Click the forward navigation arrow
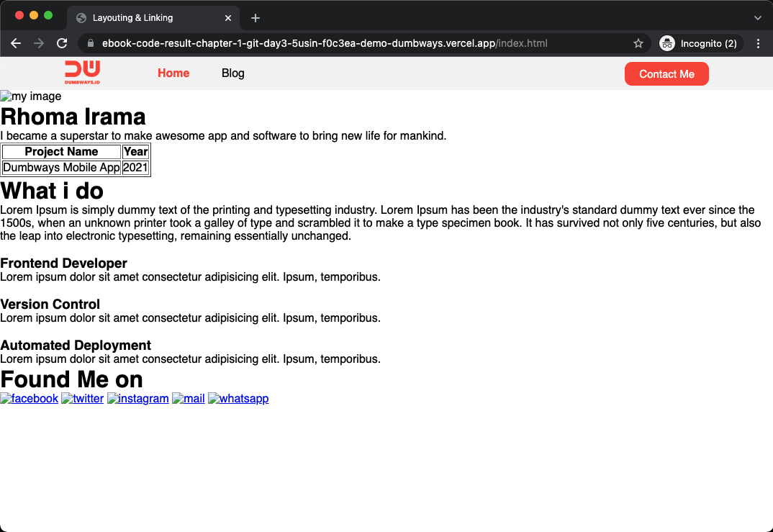Image resolution: width=773 pixels, height=532 pixels. [38, 43]
